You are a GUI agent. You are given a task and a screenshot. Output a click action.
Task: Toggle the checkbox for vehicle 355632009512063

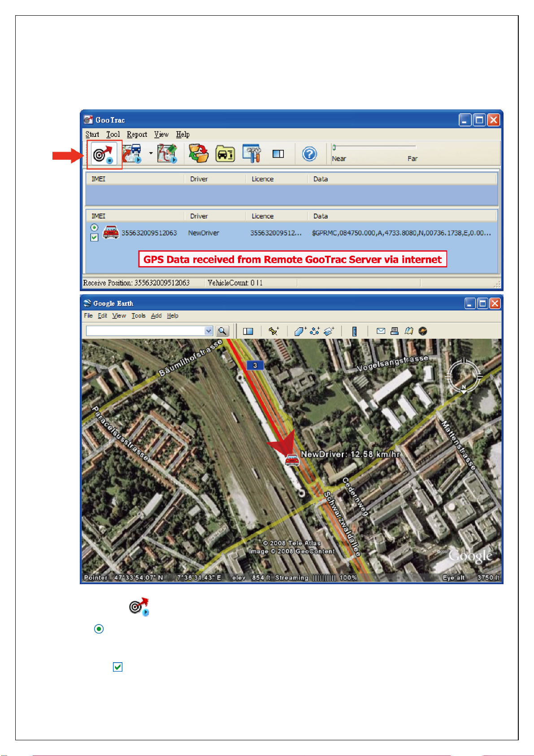(94, 237)
